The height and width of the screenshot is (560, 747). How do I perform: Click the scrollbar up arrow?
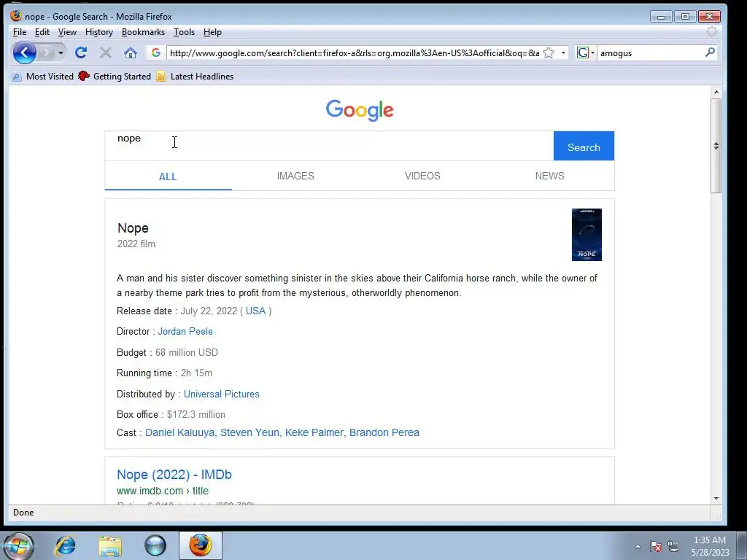click(x=716, y=92)
